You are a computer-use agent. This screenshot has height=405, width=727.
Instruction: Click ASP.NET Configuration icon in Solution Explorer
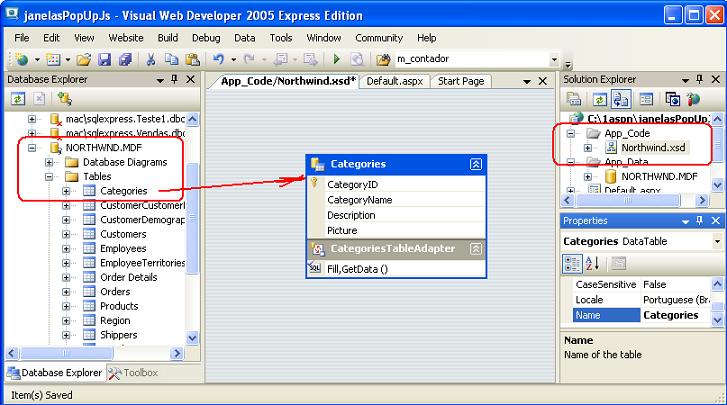[693, 99]
